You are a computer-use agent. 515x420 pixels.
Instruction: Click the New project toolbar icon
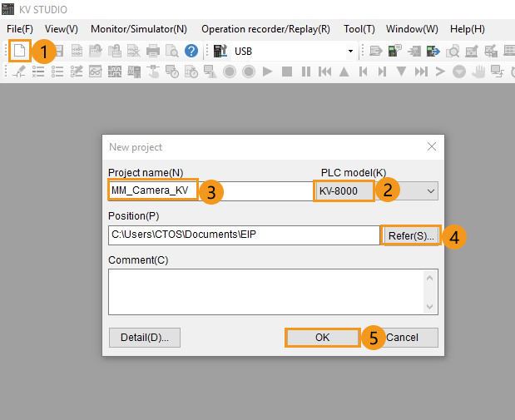point(20,51)
